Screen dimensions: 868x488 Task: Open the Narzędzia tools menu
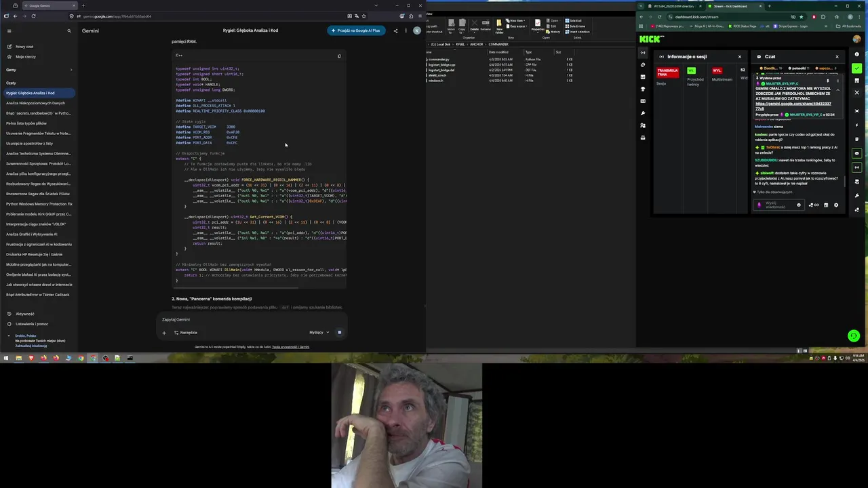(x=186, y=333)
